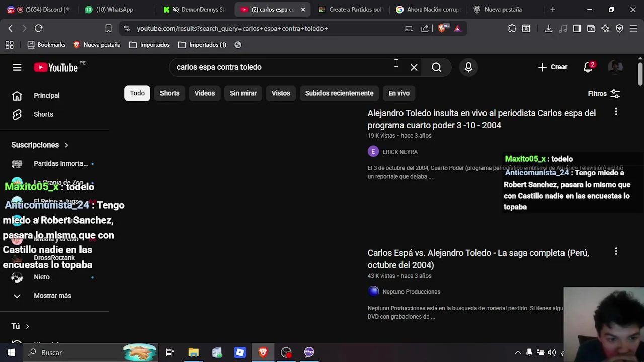The height and width of the screenshot is (362, 644).
Task: Expand the Tú section
Action: [20, 326]
